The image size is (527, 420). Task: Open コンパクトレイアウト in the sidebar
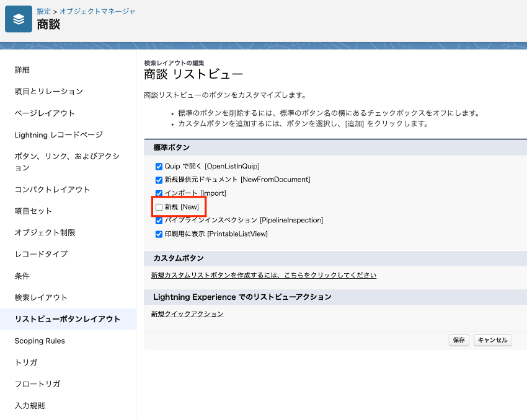coord(52,190)
